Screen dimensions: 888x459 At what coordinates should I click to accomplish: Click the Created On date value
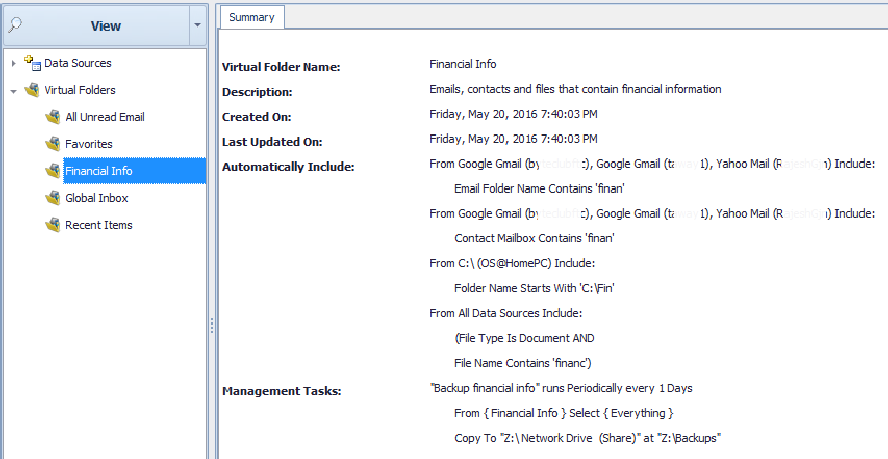click(x=513, y=114)
